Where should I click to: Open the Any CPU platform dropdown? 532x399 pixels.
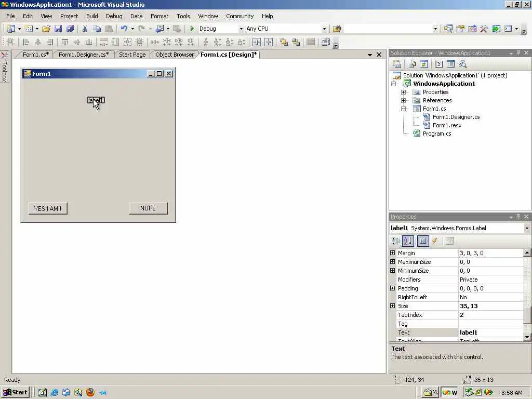pyautogui.click(x=324, y=29)
